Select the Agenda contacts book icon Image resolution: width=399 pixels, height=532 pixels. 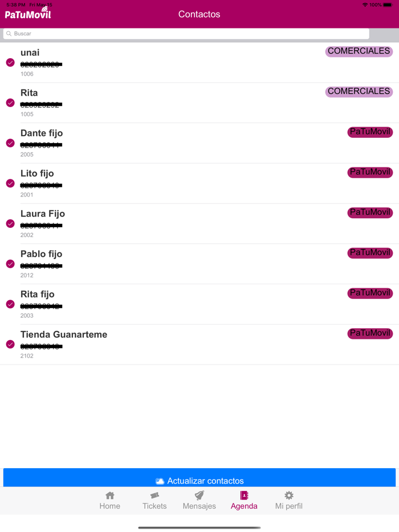[244, 496]
